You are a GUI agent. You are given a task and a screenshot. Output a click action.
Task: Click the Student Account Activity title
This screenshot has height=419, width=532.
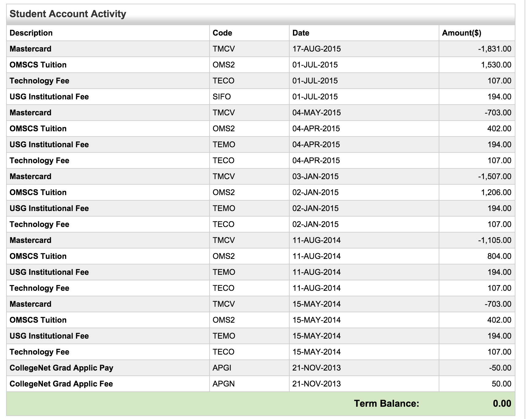click(x=68, y=14)
